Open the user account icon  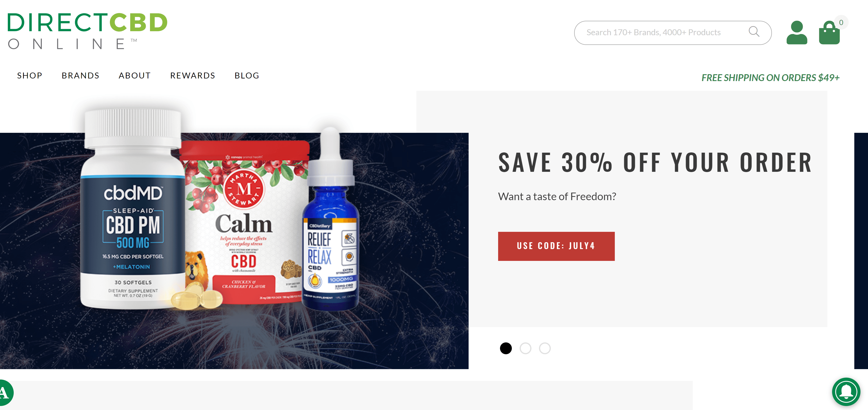(x=797, y=33)
